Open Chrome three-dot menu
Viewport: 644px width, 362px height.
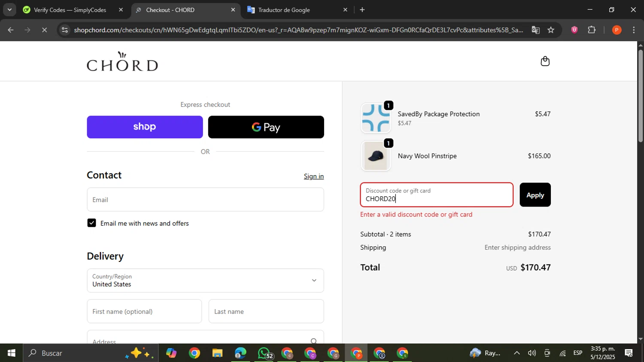tap(634, 30)
